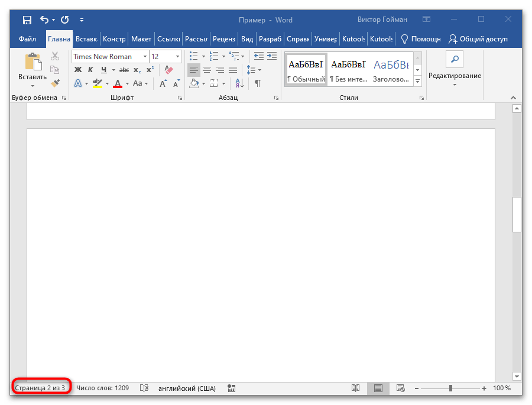Apply yellow text highlight color
The width and height of the screenshot is (532, 405).
(98, 83)
